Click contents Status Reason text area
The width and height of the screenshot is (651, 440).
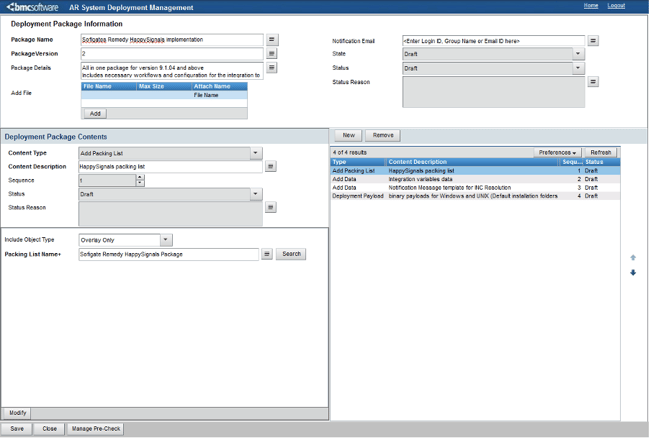[171, 214]
